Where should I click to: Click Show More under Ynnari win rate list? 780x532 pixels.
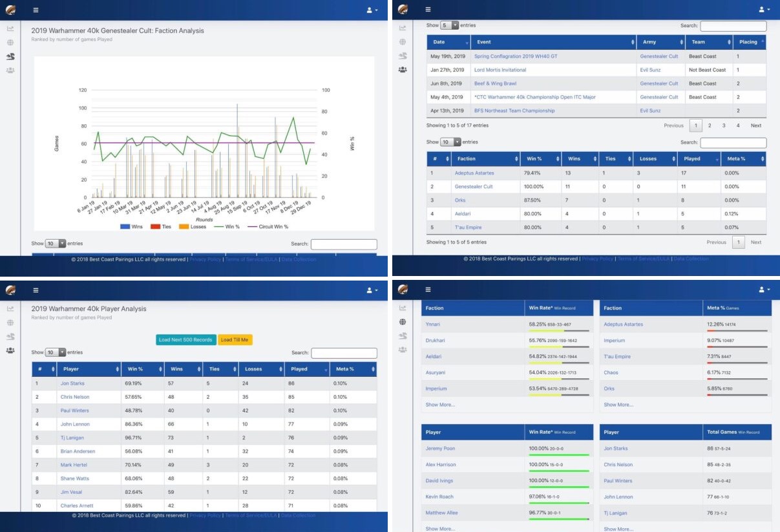[440, 405]
